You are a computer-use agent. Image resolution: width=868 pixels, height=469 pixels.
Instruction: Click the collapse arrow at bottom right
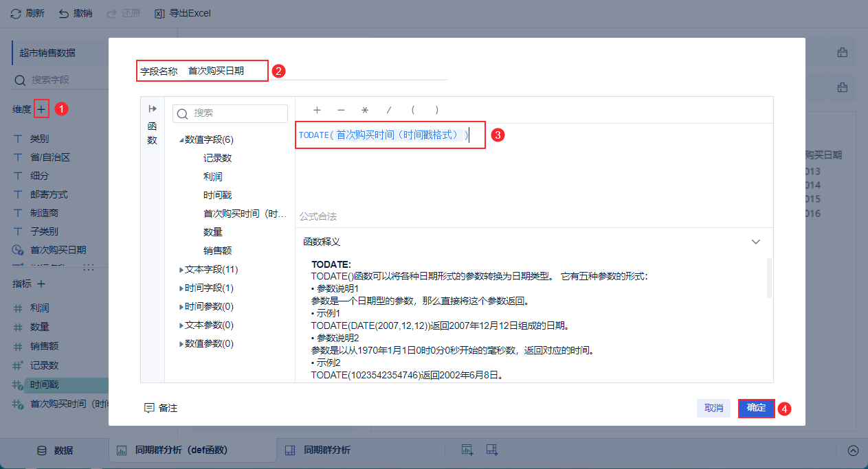click(x=853, y=451)
